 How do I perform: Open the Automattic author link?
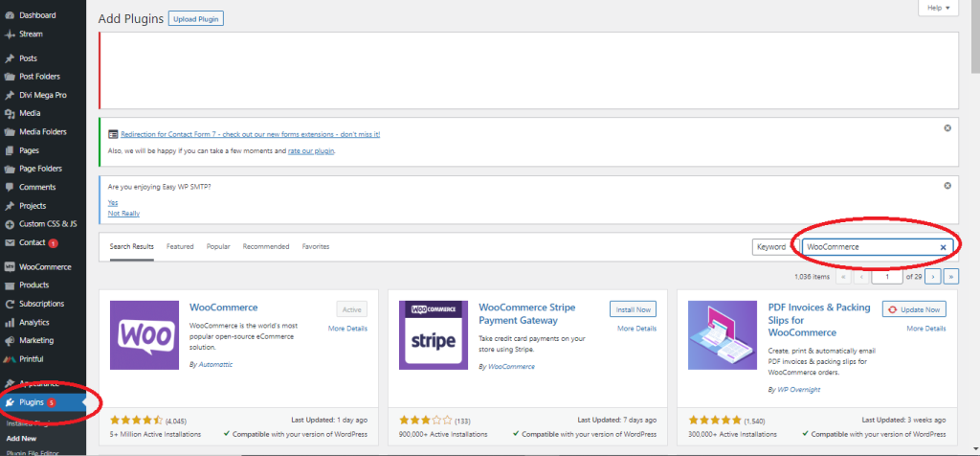coord(215,364)
